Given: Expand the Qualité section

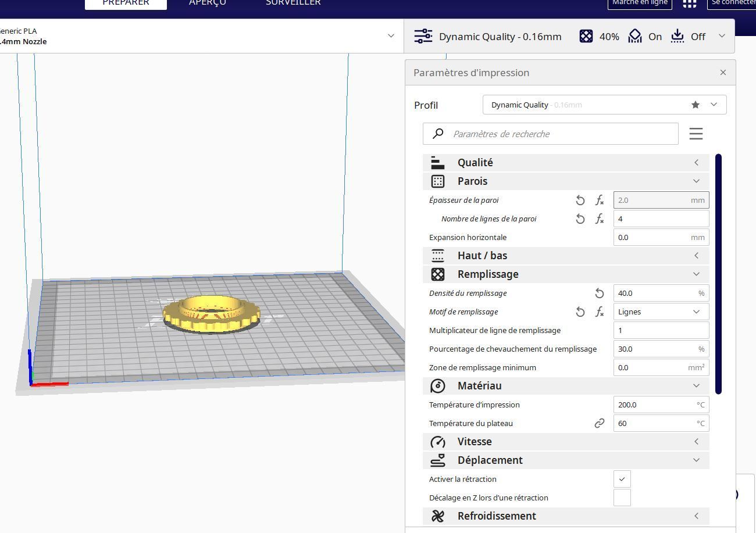Looking at the screenshot, I should tap(697, 163).
